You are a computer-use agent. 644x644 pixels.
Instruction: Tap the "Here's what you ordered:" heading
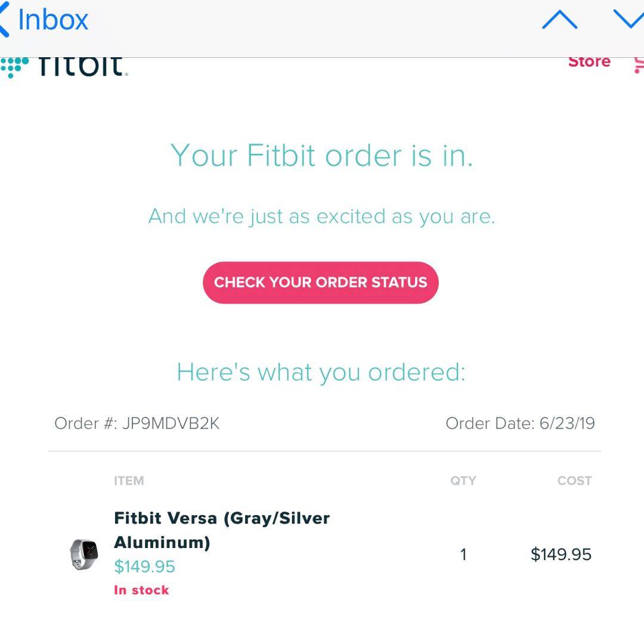coord(321,373)
